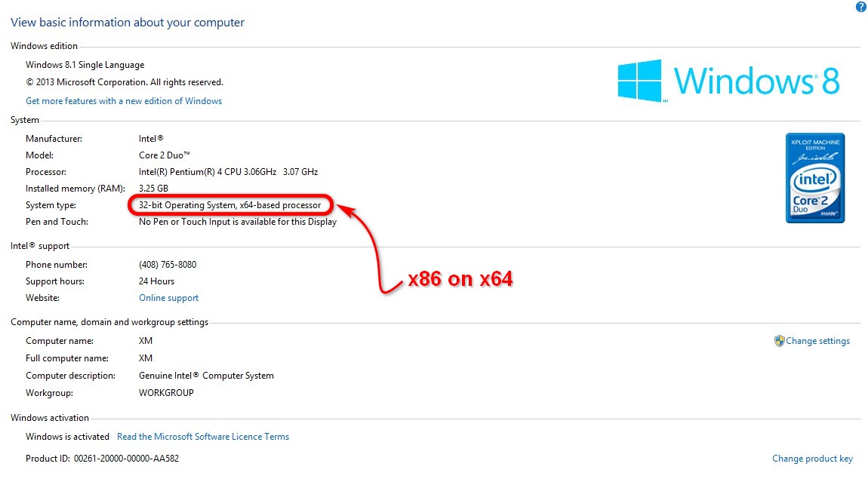Select the Product ID 00261-20000-00000-AA582 text
868x485 pixels.
[102, 459]
